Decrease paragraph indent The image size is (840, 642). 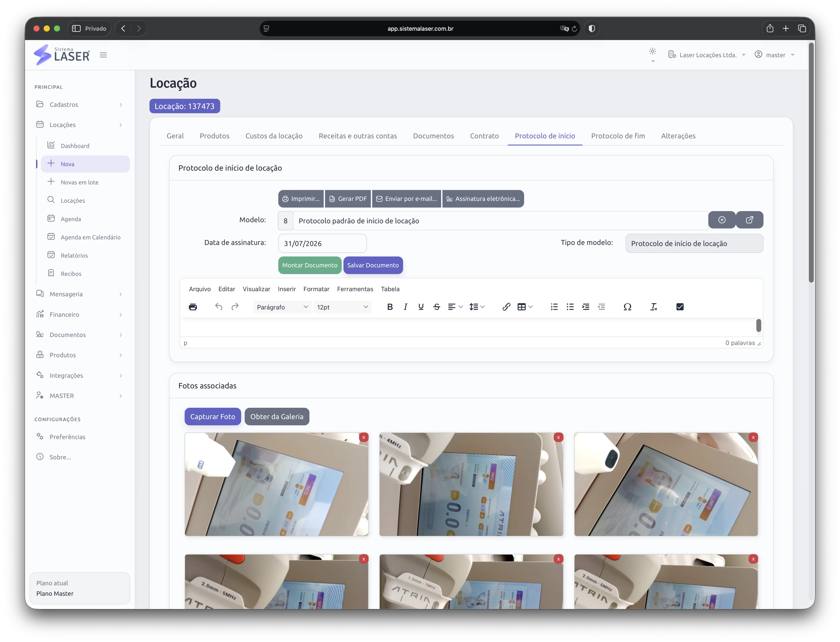pyautogui.click(x=602, y=307)
